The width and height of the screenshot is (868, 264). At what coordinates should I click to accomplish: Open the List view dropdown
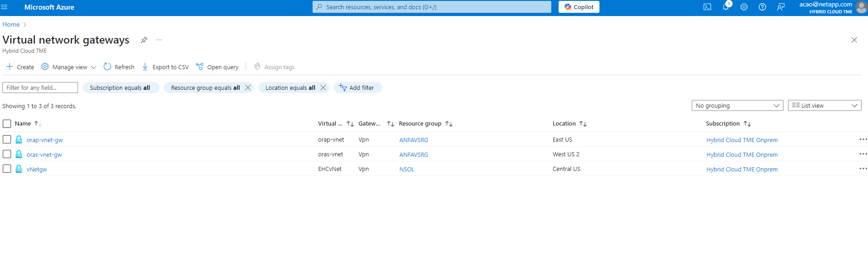click(x=824, y=105)
